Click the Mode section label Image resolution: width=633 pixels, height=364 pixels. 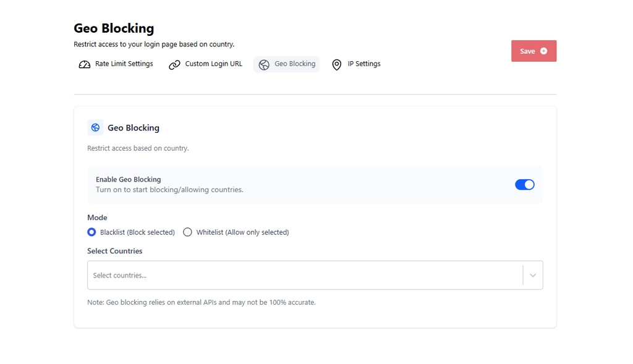(97, 218)
